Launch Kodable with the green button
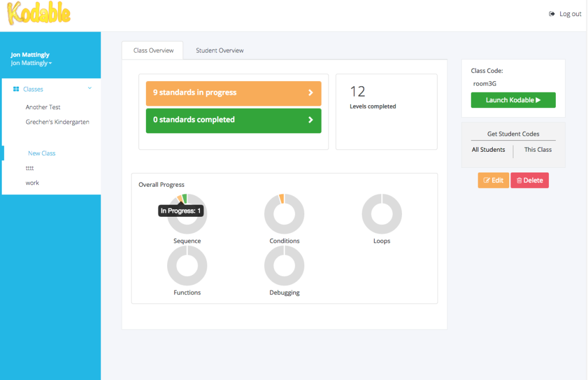Image resolution: width=588 pixels, height=380 pixels. 513,99
